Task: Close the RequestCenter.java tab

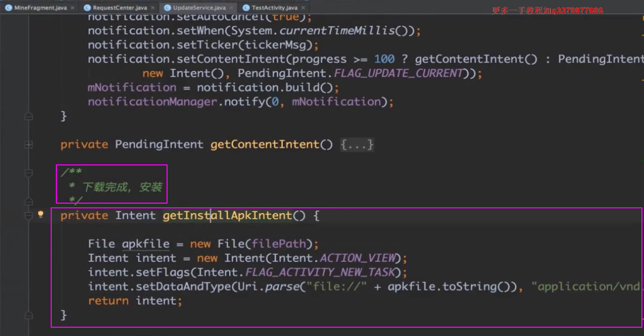Action: click(152, 8)
